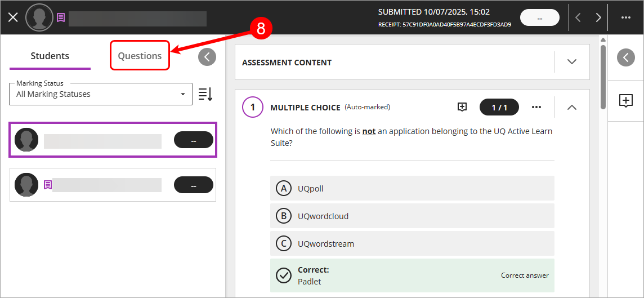The height and width of the screenshot is (298, 644).
Task: Click the RECEIPT number text
Action: pyautogui.click(x=444, y=25)
